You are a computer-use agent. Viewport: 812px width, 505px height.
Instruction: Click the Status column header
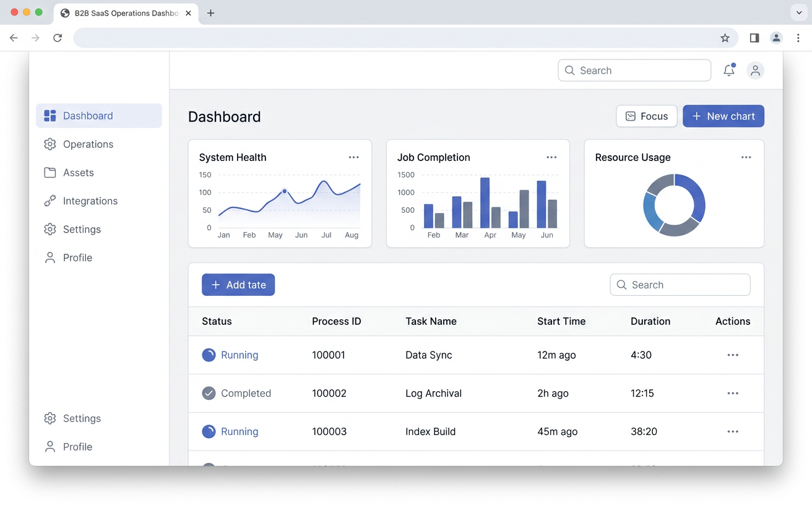point(217,322)
